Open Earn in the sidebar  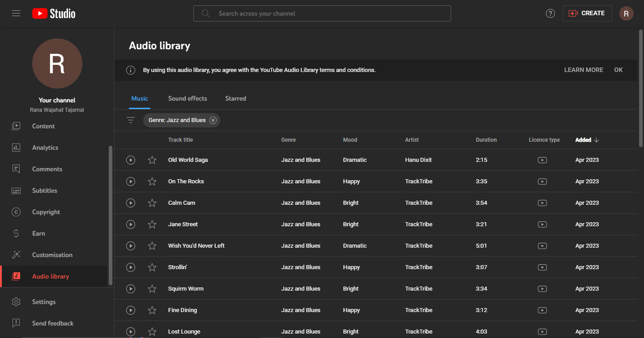[x=54, y=233]
